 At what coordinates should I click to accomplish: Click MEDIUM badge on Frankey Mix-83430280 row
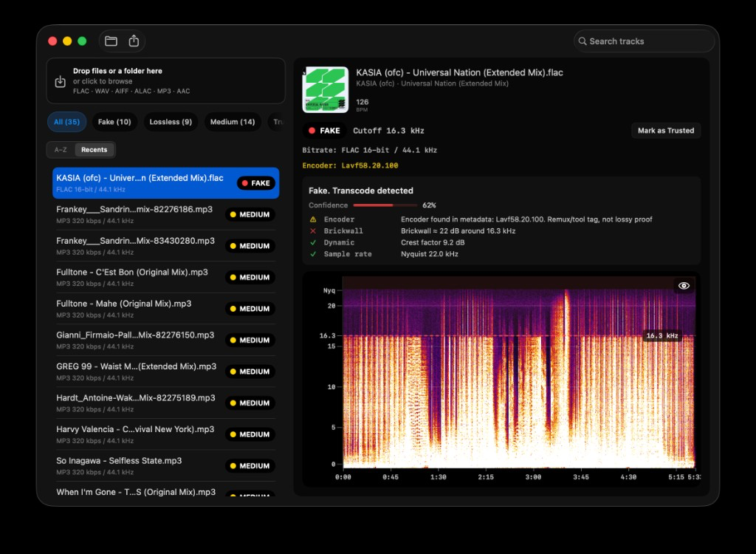pos(250,246)
